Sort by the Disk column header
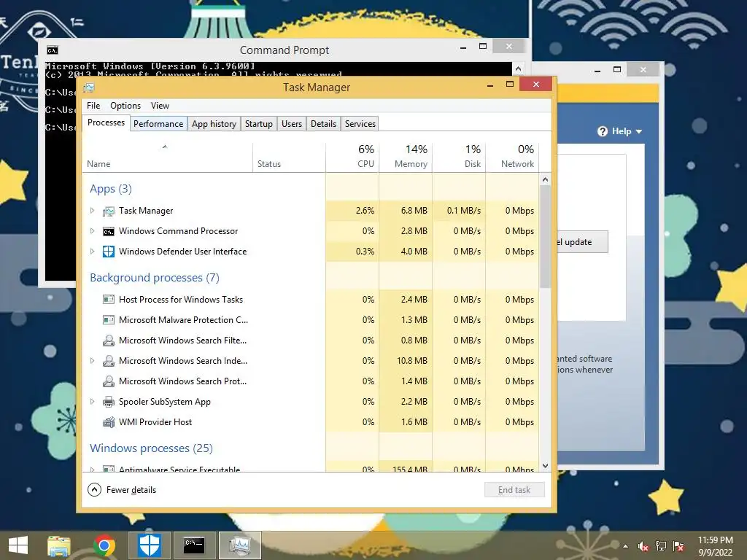This screenshot has width=747, height=560. (x=460, y=156)
